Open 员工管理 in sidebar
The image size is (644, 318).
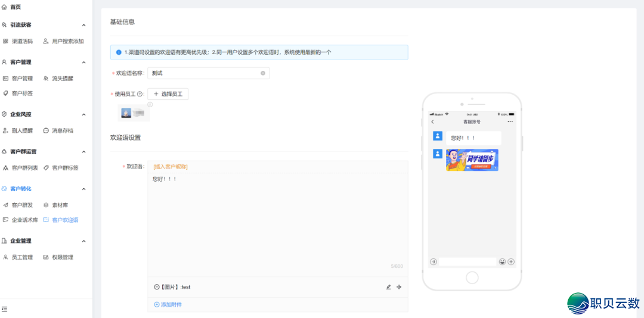[18, 257]
